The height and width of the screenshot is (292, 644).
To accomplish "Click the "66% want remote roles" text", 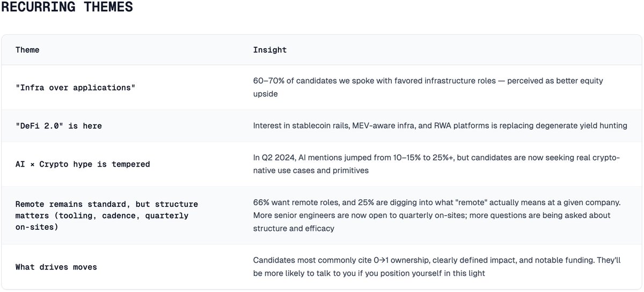I will click(294, 203).
